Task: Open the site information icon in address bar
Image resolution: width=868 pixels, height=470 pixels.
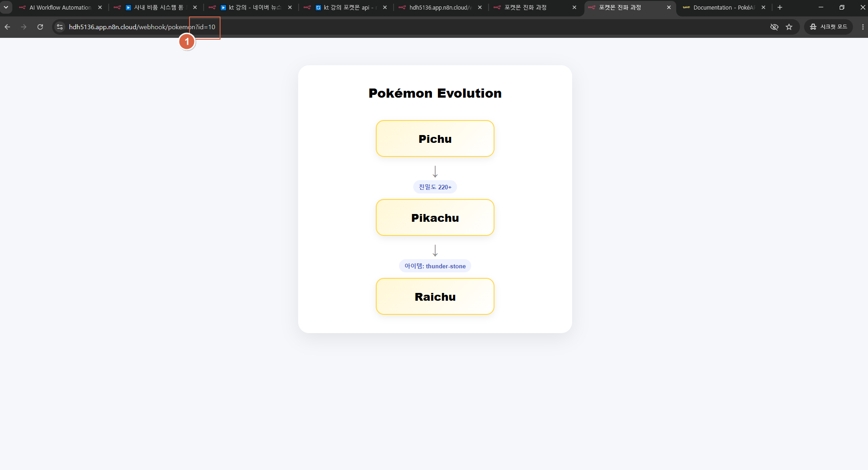Action: [x=60, y=27]
